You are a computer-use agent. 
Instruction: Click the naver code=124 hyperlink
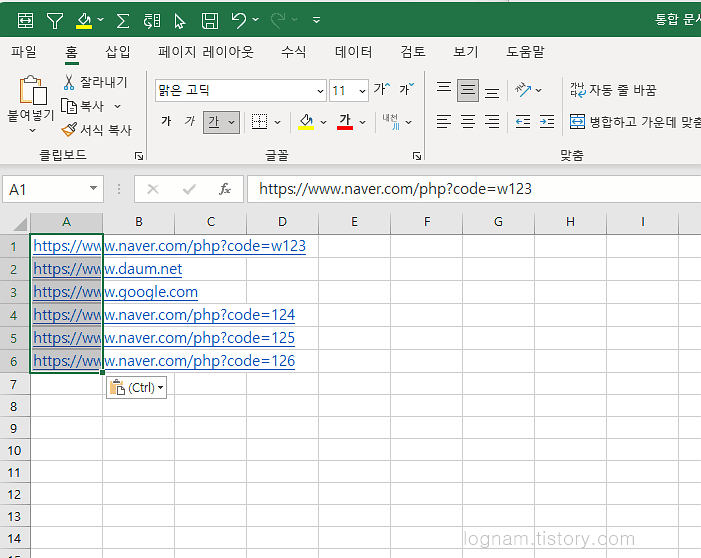coord(164,315)
